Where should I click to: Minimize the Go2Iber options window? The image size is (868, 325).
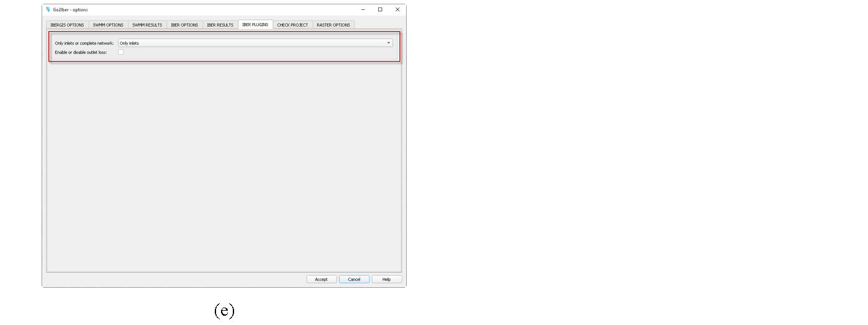tap(363, 9)
